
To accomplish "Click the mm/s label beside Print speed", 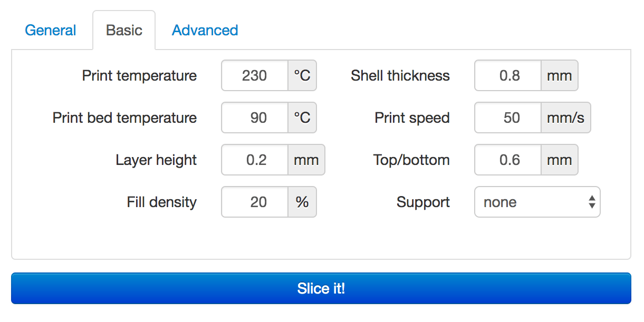I will (x=565, y=118).
